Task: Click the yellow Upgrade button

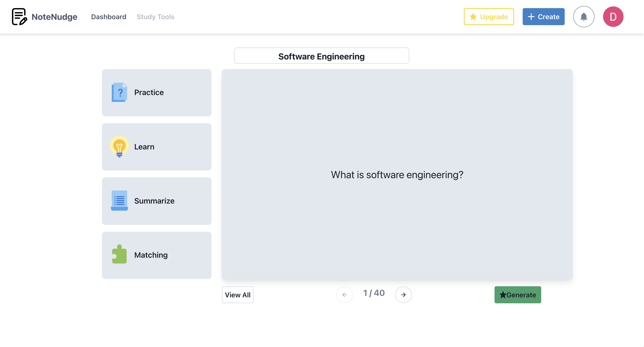Action: coord(489,17)
